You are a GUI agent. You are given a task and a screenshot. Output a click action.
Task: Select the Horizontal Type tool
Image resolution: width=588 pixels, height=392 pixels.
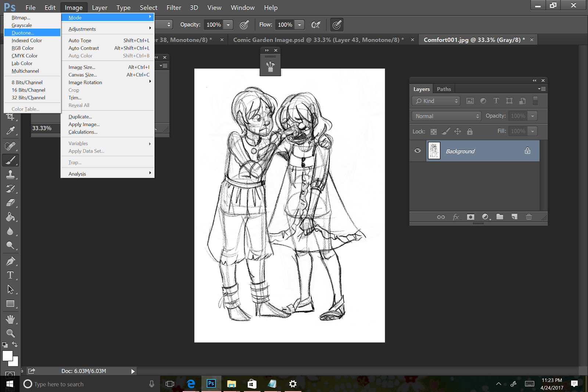pyautogui.click(x=10, y=275)
